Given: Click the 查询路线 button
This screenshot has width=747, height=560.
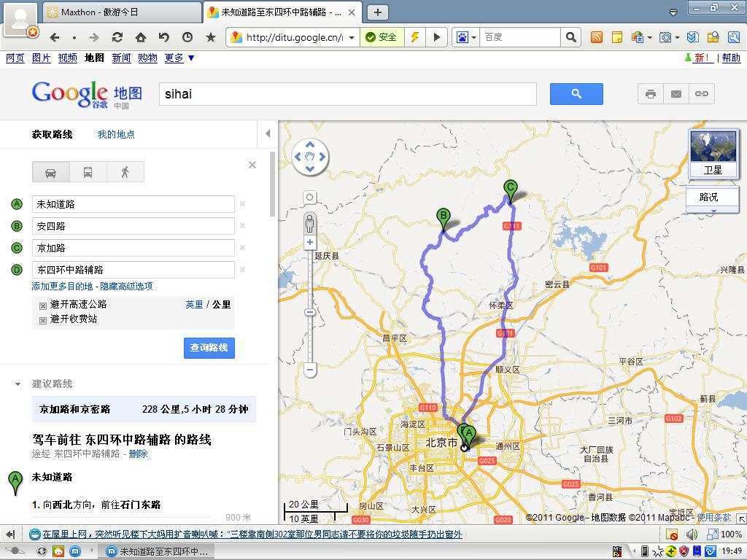Looking at the screenshot, I should pyautogui.click(x=209, y=348).
